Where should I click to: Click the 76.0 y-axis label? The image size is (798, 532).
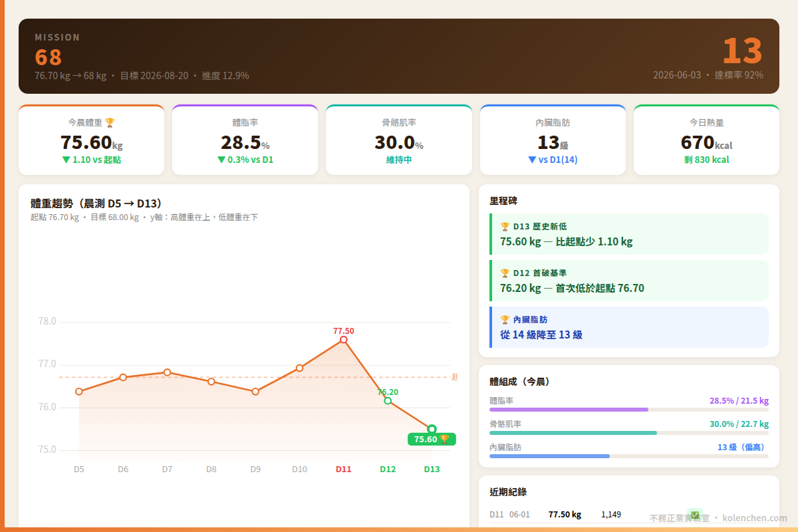47,407
